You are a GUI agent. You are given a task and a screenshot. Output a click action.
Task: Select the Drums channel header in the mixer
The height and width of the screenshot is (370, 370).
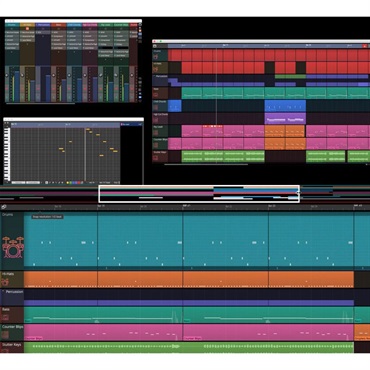12,25
